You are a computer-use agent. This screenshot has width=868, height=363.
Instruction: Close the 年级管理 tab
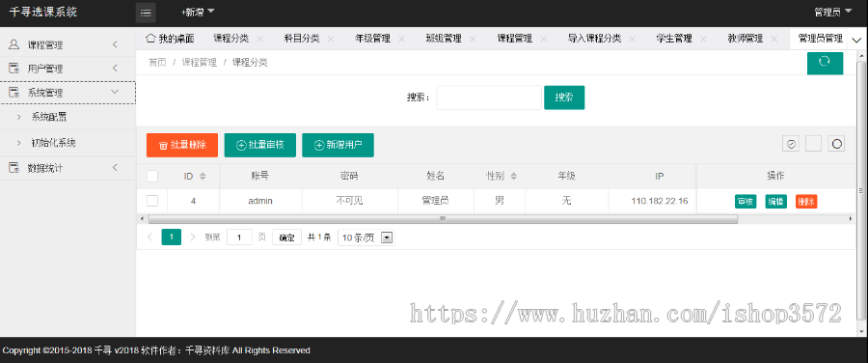(401, 39)
